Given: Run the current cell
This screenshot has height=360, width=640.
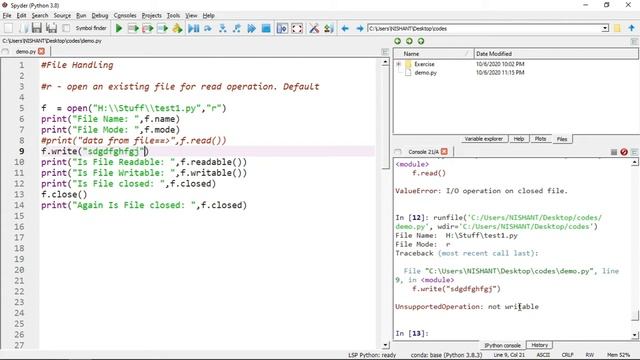Looking at the screenshot, I should tap(133, 28).
